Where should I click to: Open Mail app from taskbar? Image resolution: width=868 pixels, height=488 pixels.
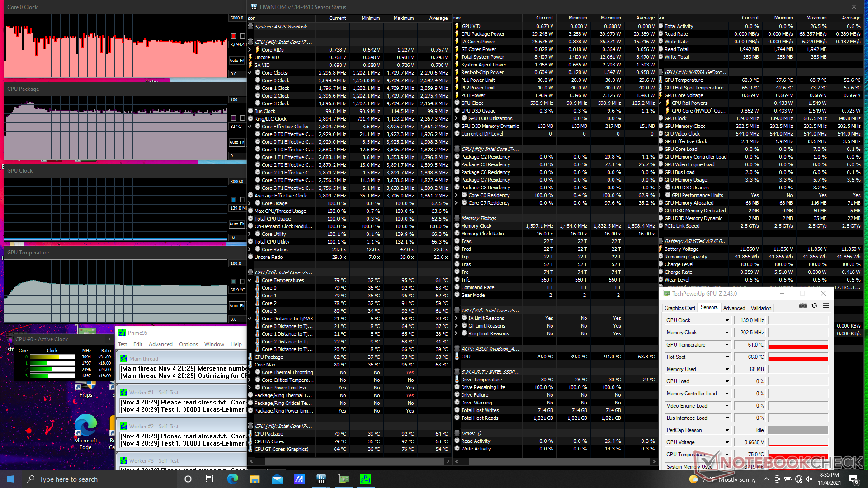[277, 479]
